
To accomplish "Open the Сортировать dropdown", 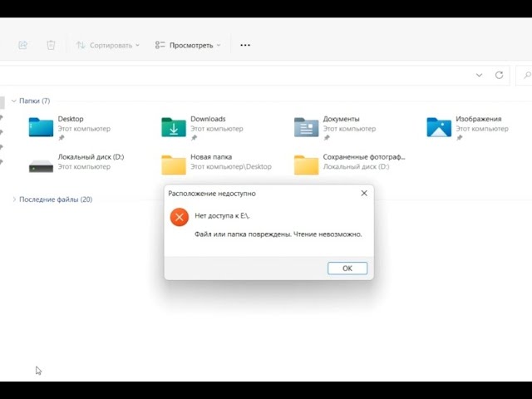I will tap(108, 45).
